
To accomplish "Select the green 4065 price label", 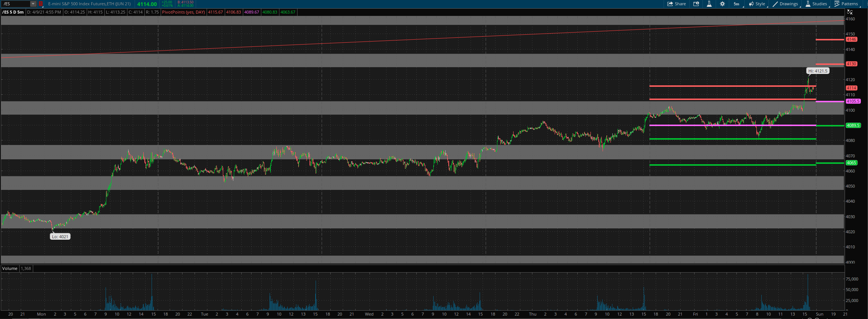I will [x=851, y=163].
